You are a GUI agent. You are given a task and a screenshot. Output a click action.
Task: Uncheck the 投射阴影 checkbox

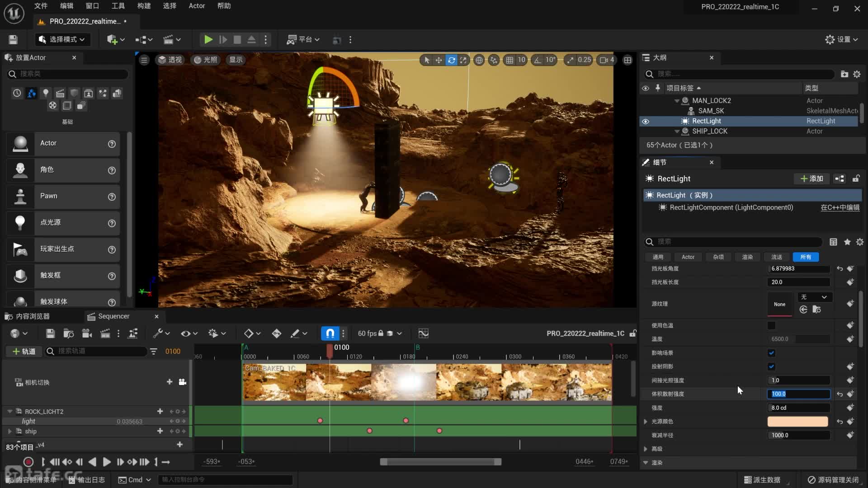771,366
